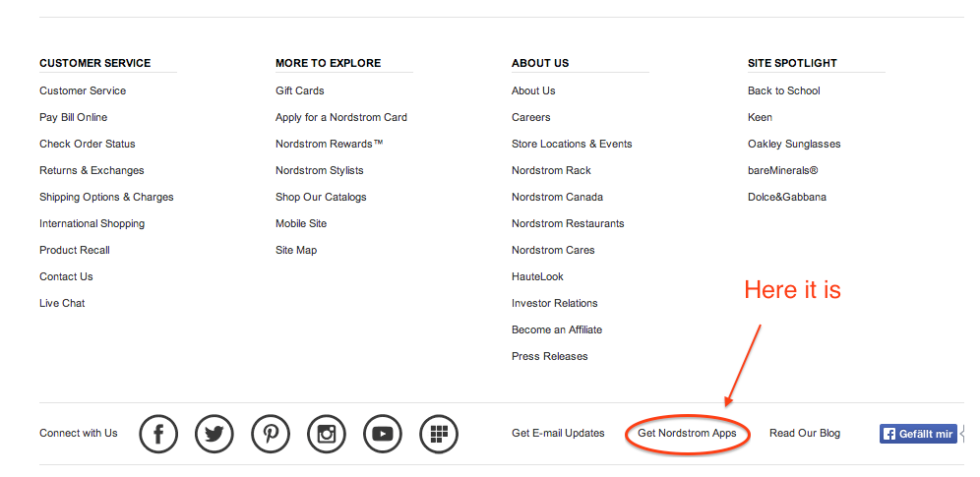The image size is (980, 477).
Task: View Investor Relations page
Action: click(x=555, y=303)
